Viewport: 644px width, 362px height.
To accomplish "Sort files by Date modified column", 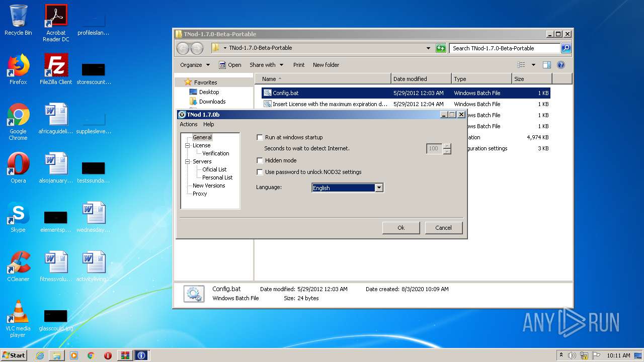I will 421,79.
